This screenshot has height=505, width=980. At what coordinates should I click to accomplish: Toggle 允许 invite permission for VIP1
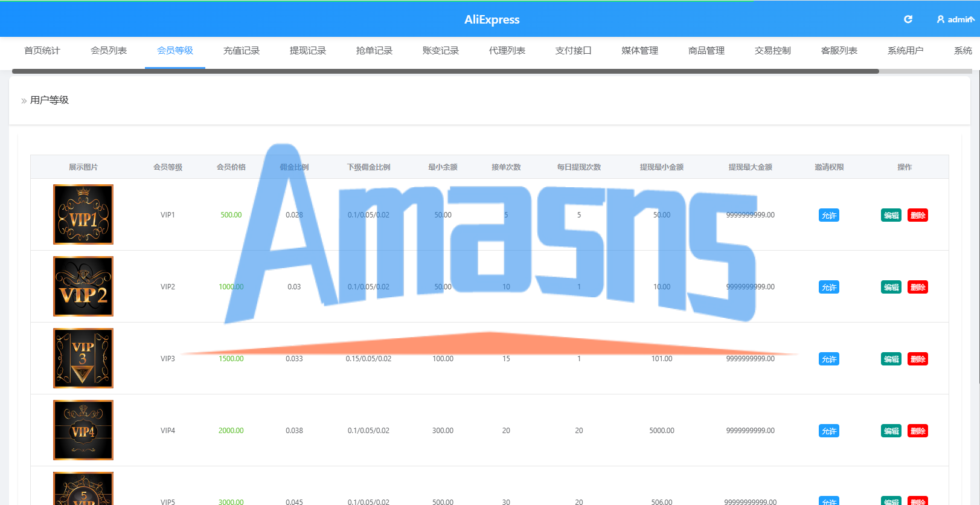pyautogui.click(x=829, y=215)
